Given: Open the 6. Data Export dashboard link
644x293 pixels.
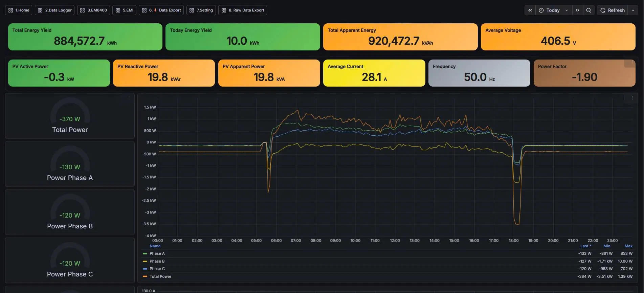Looking at the screenshot, I should tap(161, 10).
